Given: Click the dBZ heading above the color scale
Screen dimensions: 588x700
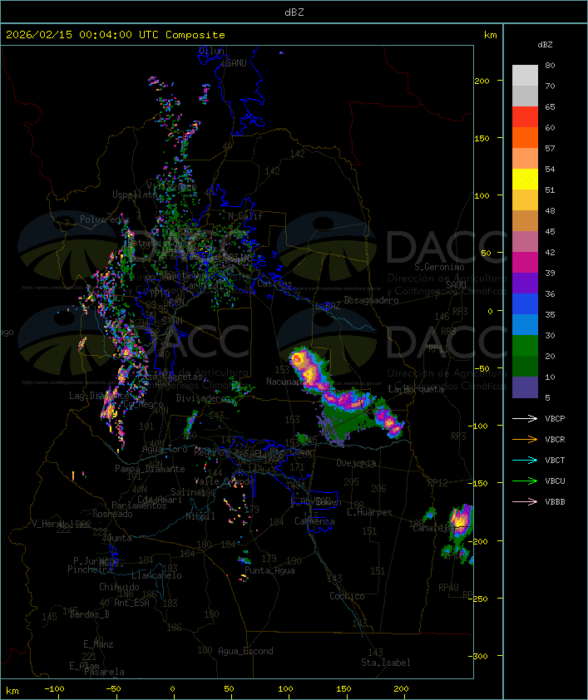Looking at the screenshot, I should point(545,45).
